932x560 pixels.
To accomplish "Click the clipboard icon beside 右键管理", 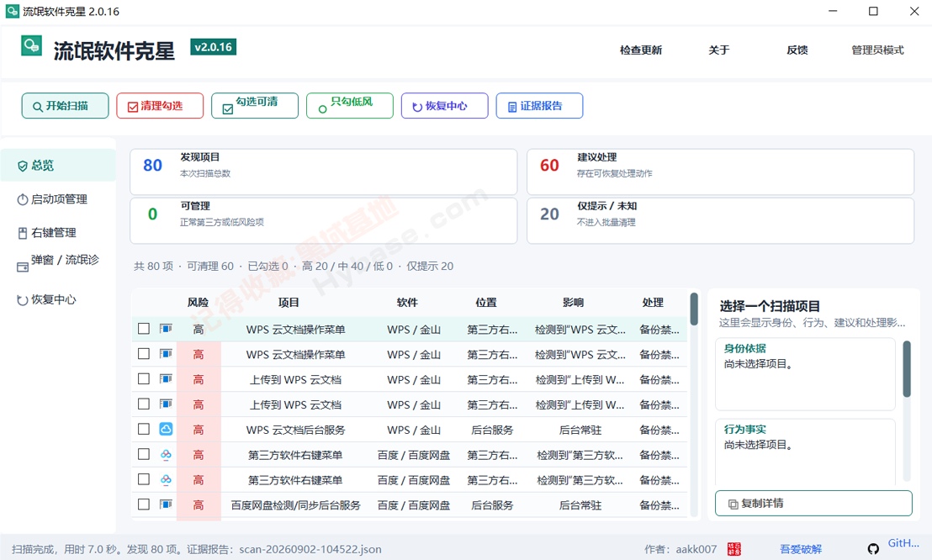I will [23, 233].
